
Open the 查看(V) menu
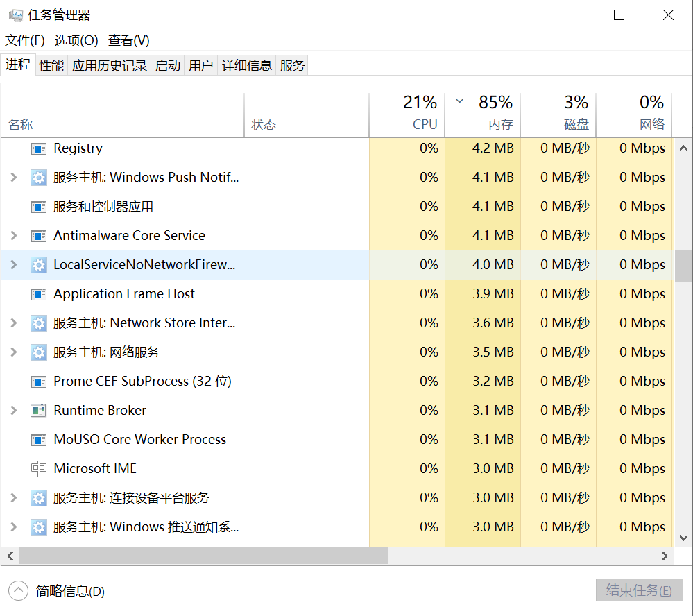coord(128,41)
